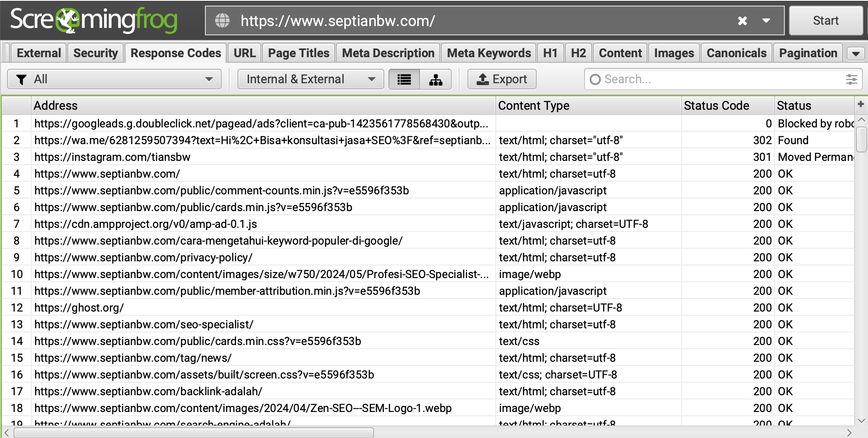Click the Blocked by robots status cell
868x438 pixels.
point(814,123)
